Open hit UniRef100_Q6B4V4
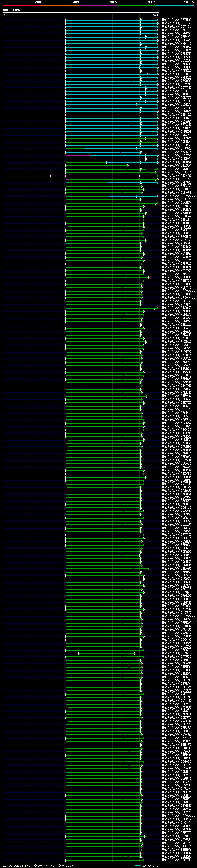This screenshot has height=868, width=197. click(177, 37)
